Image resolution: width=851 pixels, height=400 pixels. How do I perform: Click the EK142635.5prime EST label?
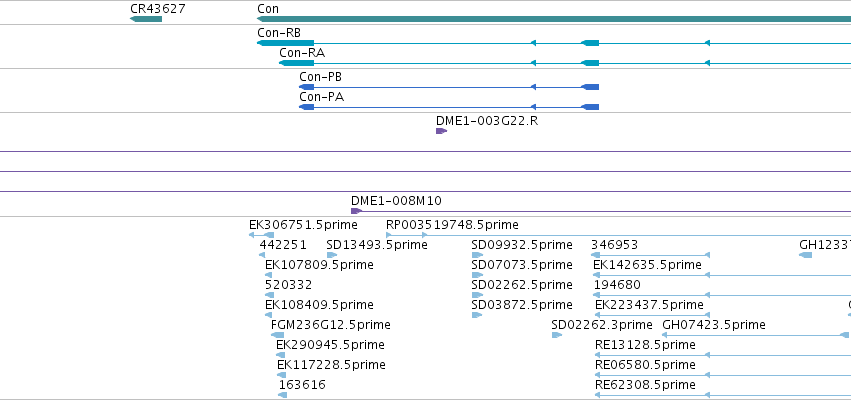pos(647,265)
